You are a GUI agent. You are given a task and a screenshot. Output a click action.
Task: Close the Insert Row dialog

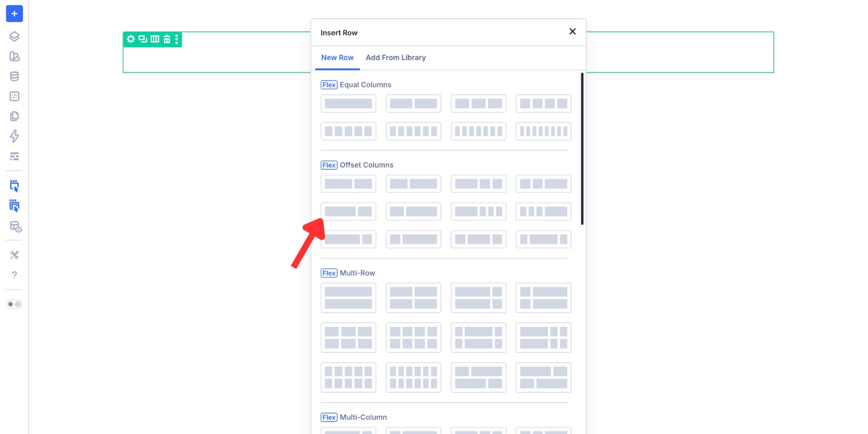coord(572,31)
